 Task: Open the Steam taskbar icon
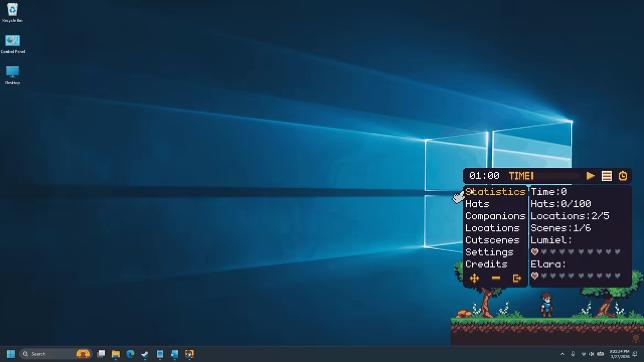[x=145, y=354]
